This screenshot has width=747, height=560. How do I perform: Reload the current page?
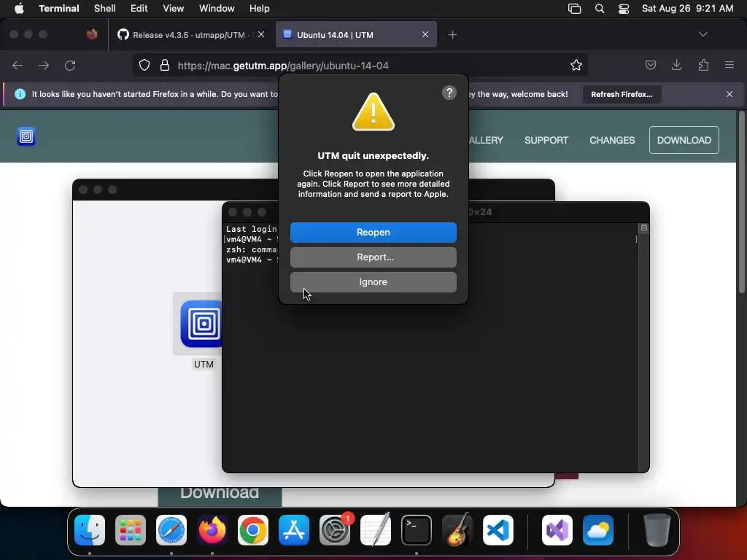pyautogui.click(x=70, y=65)
